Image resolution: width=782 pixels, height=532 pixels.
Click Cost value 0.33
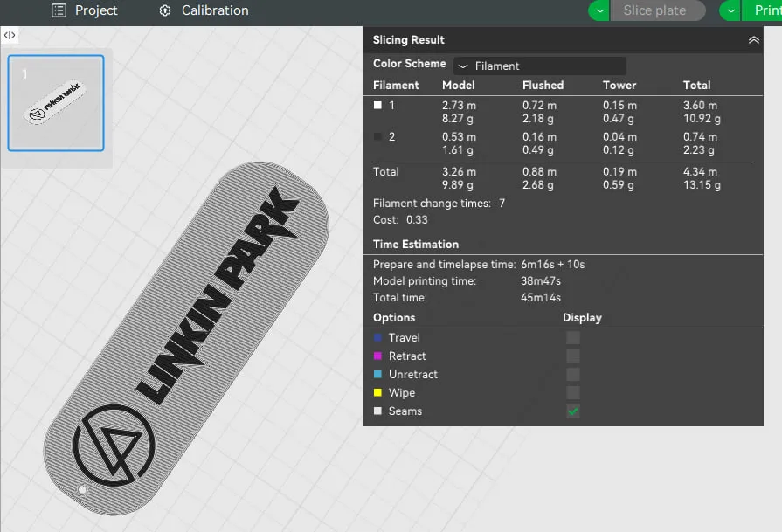417,220
